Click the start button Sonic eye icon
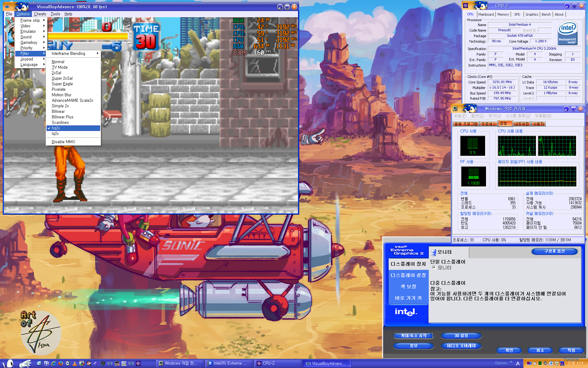Screen dimensions: 588x368 coord(10,363)
